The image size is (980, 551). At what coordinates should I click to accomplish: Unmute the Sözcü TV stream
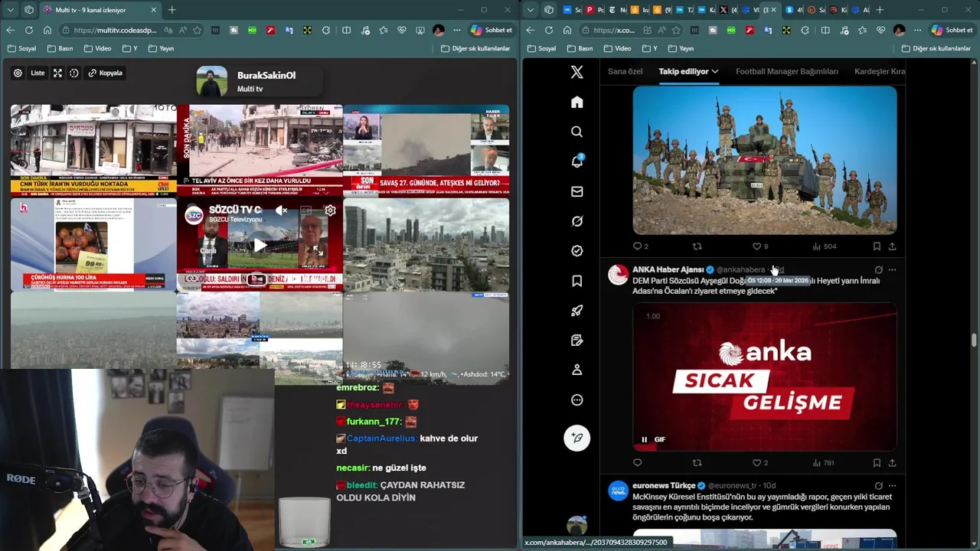[282, 210]
